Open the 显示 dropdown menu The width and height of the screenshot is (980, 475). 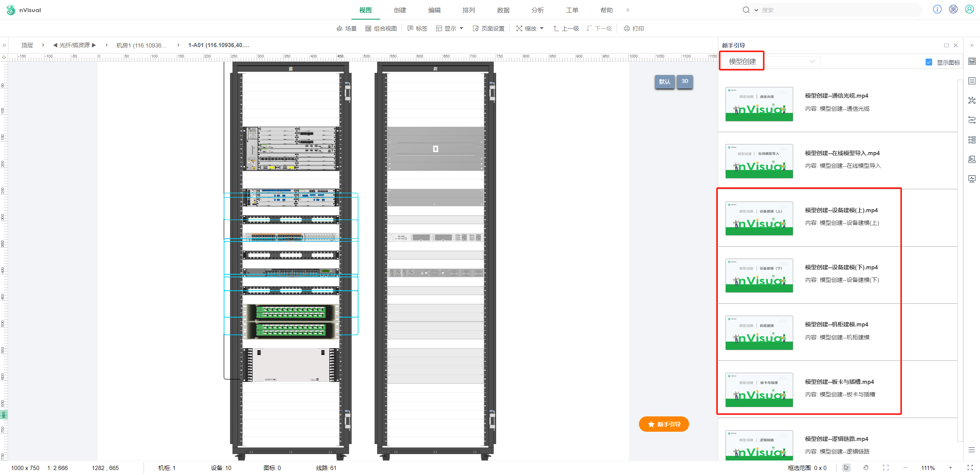(x=450, y=28)
